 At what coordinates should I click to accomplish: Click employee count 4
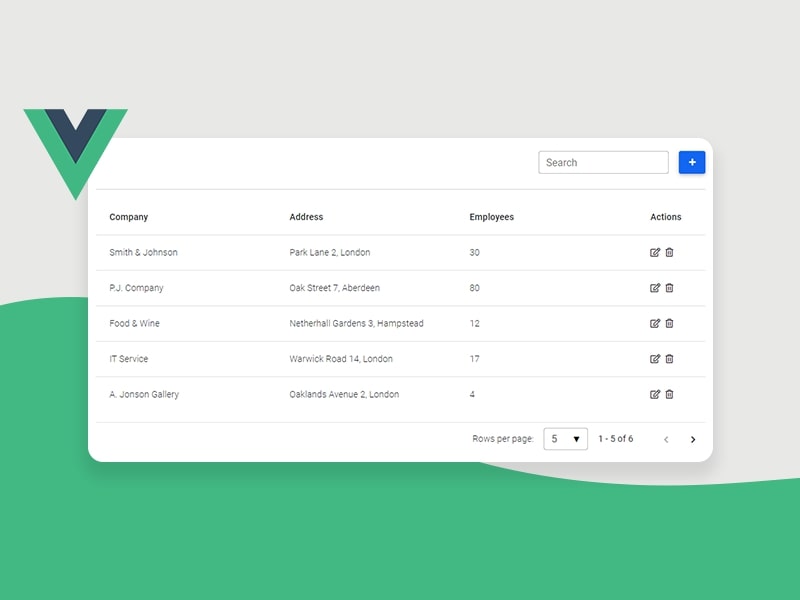[472, 394]
